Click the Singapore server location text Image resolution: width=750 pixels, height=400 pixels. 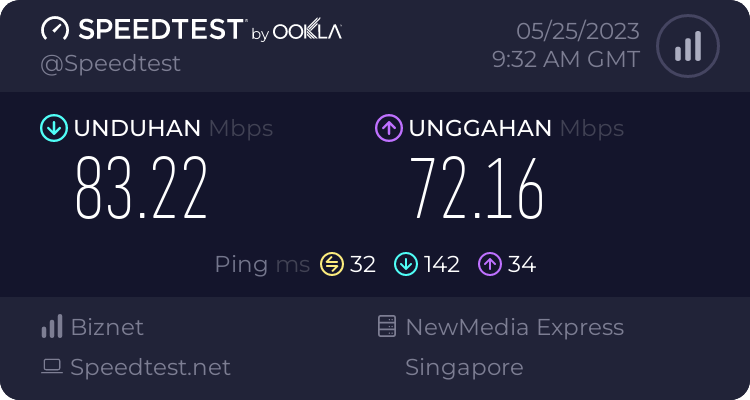[x=464, y=367]
